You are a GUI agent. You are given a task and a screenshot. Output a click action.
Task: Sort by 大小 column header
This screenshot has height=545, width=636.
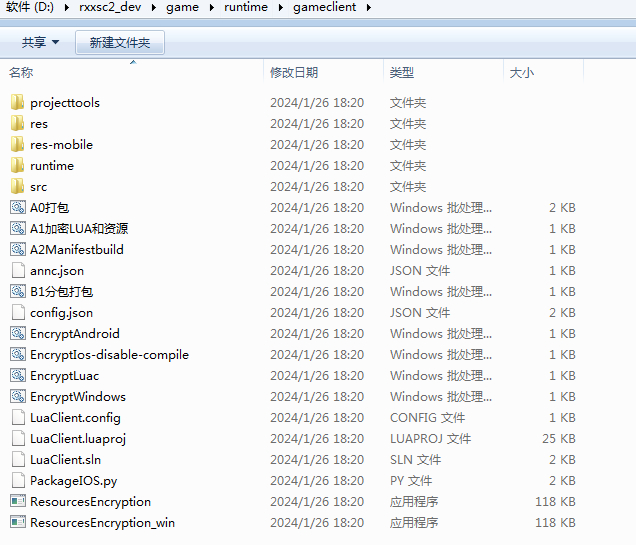[x=522, y=73]
